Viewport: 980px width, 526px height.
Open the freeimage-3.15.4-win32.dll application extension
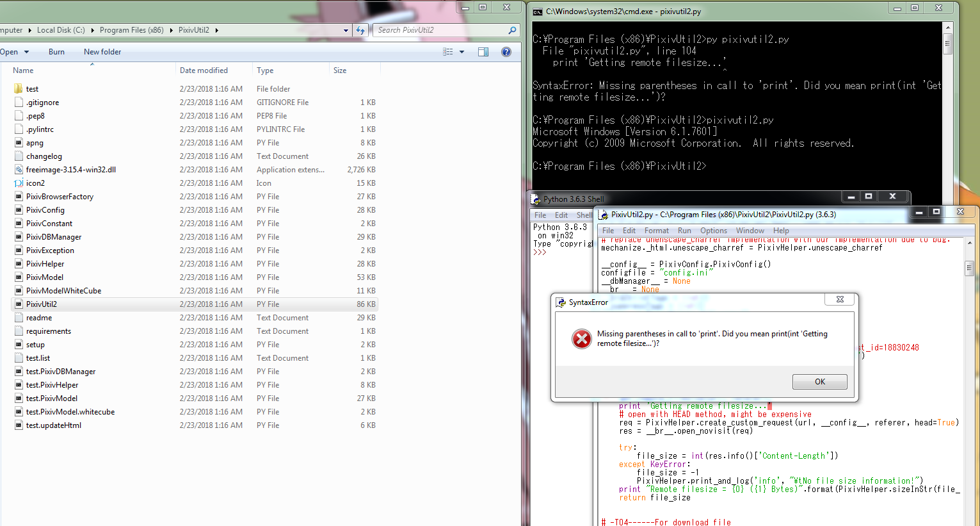63,169
